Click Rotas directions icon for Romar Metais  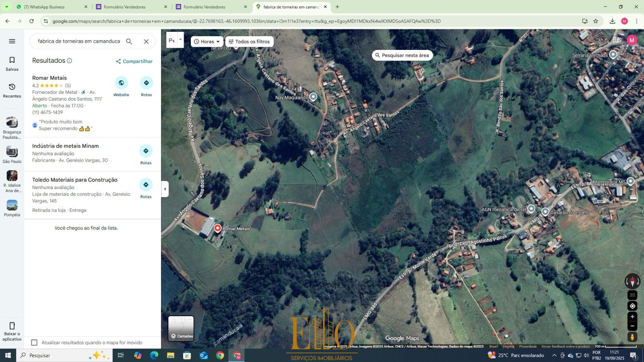pos(146,83)
